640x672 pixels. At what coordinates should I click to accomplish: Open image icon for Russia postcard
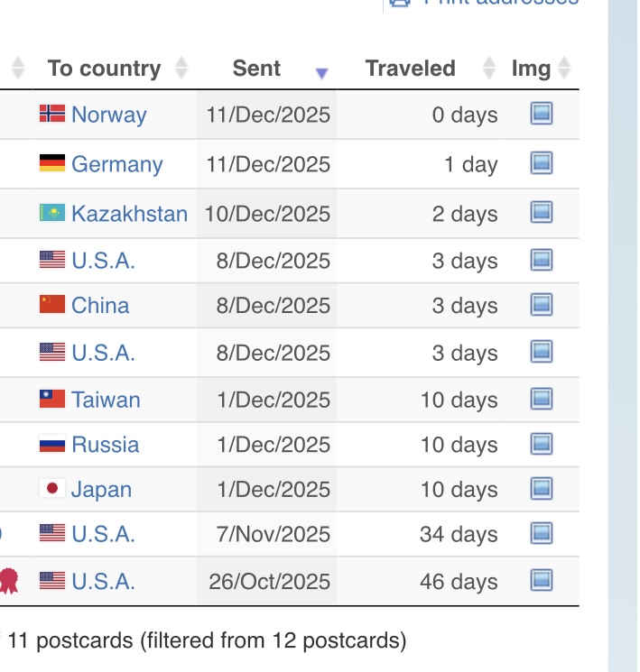pyautogui.click(x=541, y=443)
